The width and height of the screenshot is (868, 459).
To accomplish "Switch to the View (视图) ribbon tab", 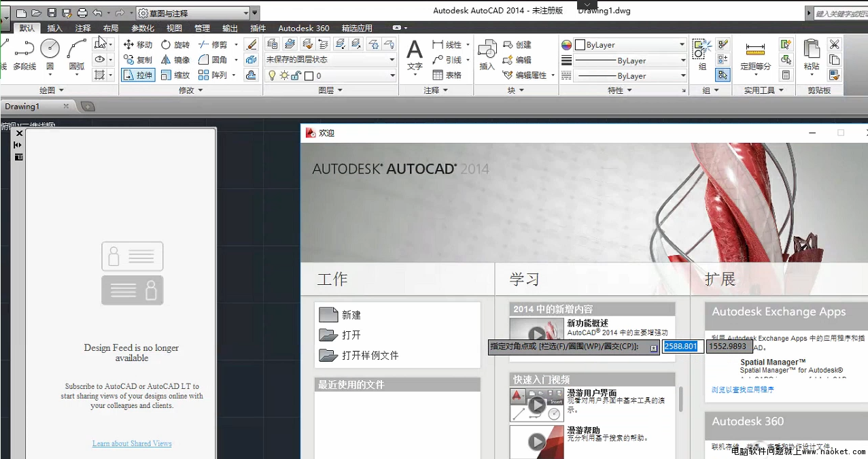I will pos(174,28).
